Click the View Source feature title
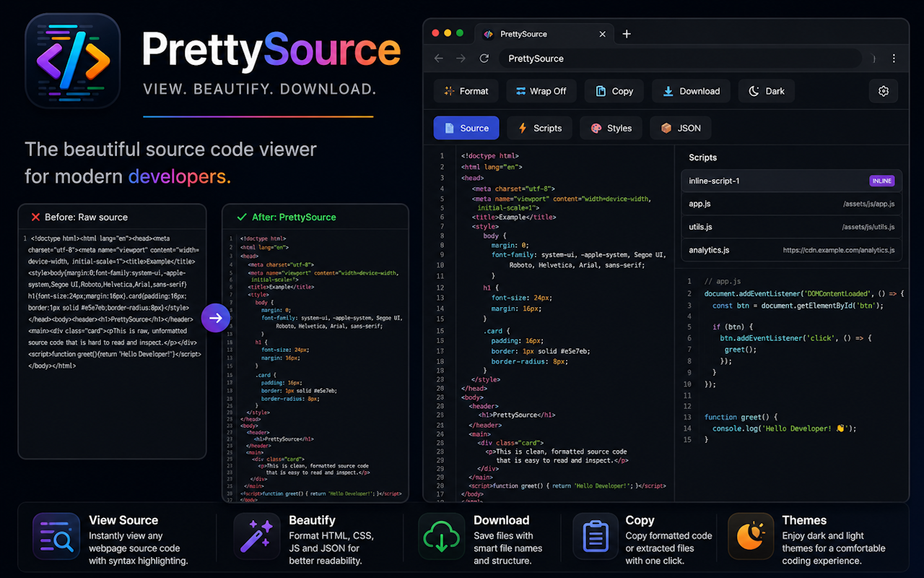 coord(123,520)
